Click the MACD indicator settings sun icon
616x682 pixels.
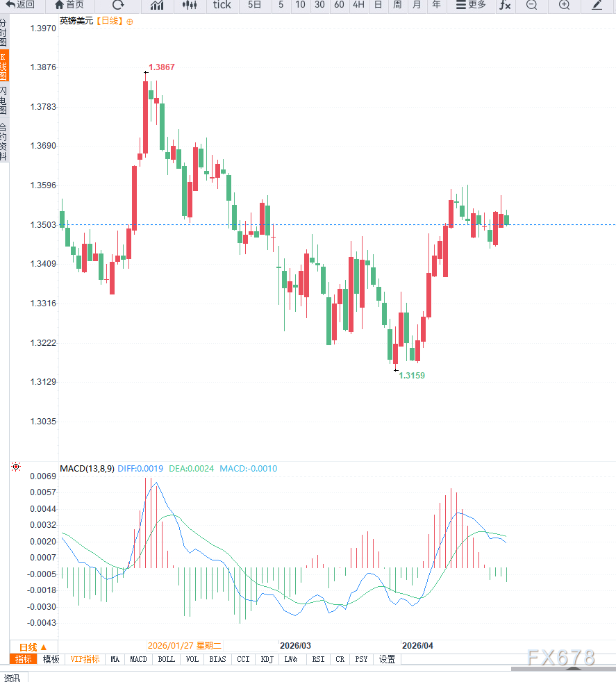16,467
